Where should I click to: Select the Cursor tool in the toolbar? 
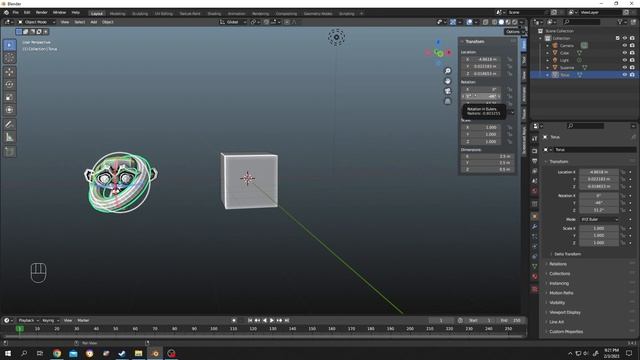tap(9, 58)
